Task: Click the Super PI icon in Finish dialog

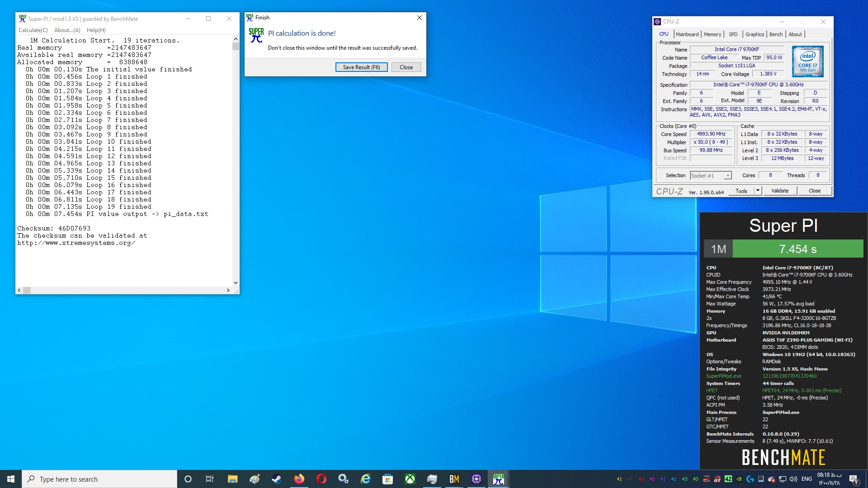Action: point(256,35)
